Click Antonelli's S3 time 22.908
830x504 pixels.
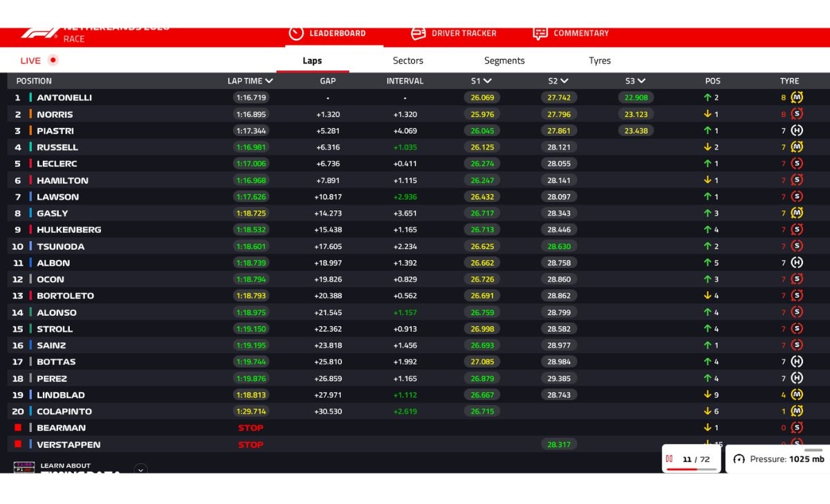coord(636,97)
